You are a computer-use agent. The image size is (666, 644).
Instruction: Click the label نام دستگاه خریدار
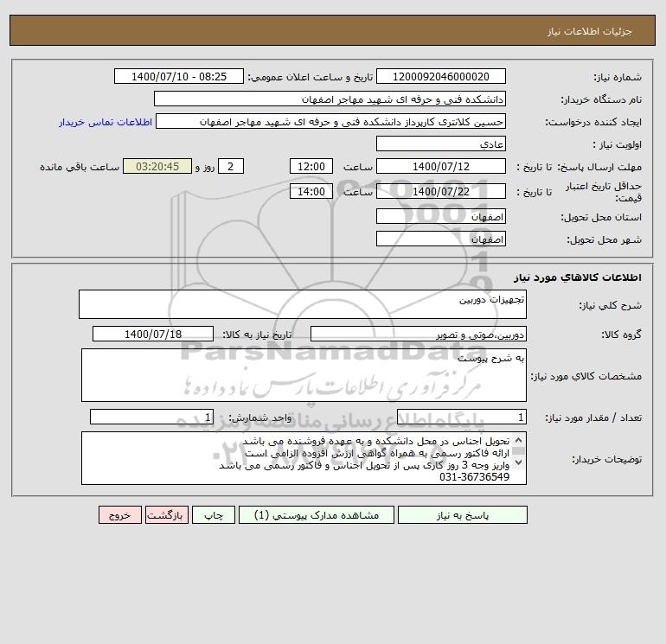(x=601, y=99)
